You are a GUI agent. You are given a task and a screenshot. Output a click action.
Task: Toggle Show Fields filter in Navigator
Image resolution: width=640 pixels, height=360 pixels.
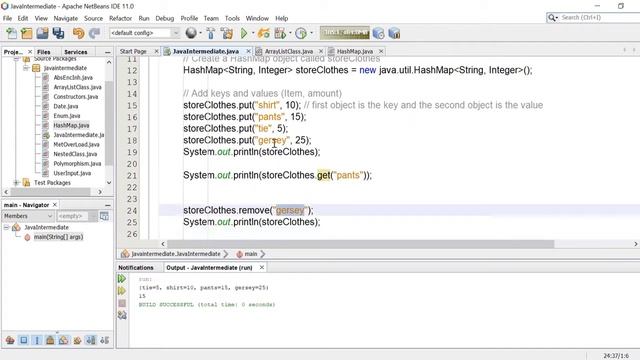point(24,340)
